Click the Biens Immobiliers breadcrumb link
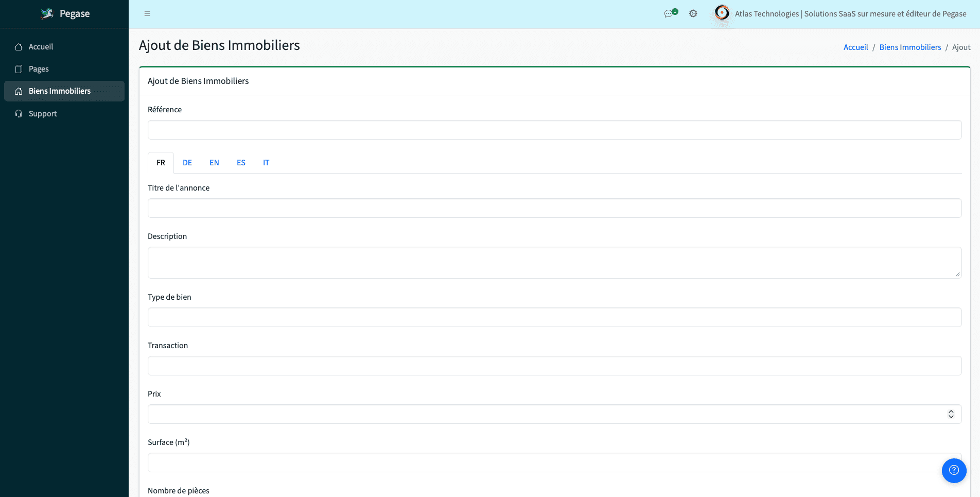Screen dimensions: 980x497 (x=910, y=47)
